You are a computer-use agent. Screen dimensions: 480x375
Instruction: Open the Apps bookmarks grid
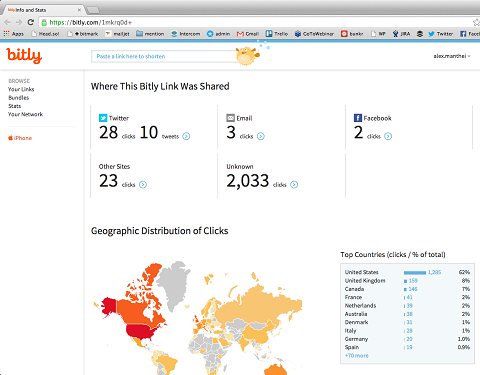point(14,34)
